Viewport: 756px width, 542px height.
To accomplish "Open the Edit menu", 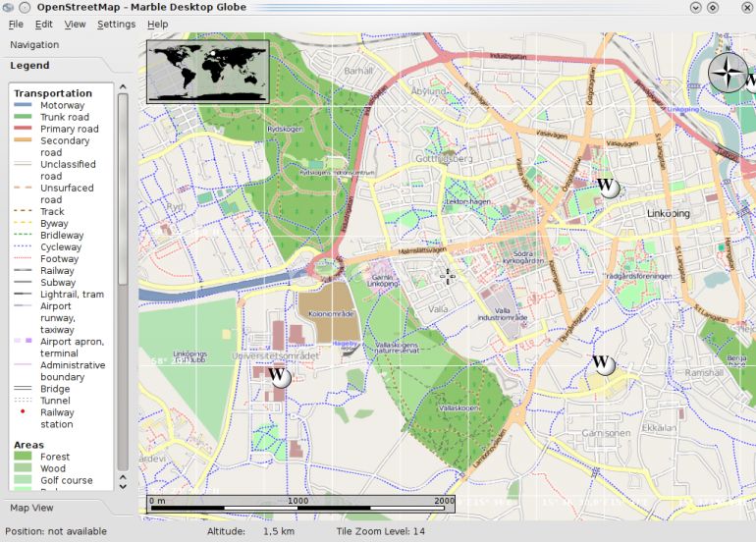I will pos(43,25).
